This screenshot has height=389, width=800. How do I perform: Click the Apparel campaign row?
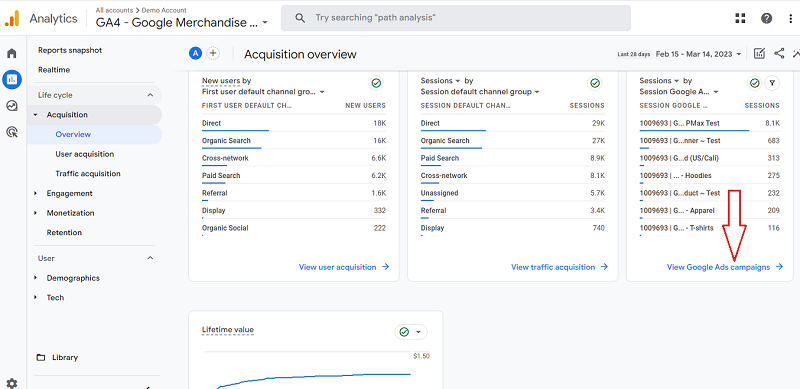click(709, 210)
